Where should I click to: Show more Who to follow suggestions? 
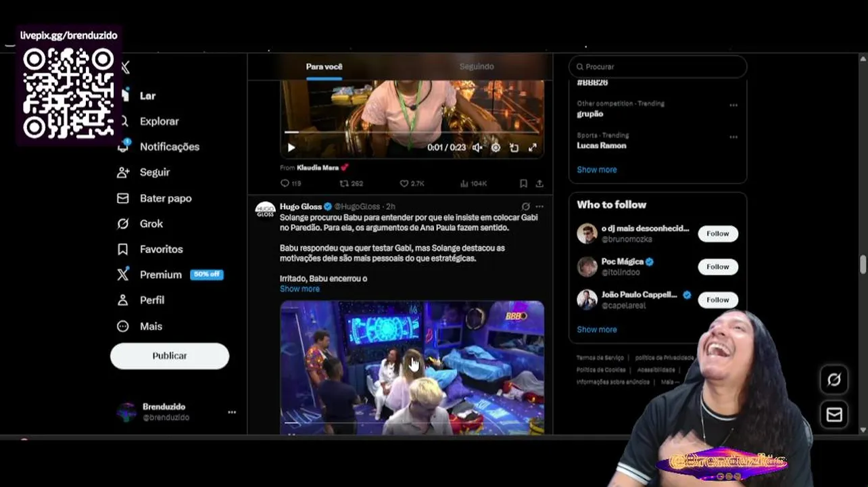597,329
